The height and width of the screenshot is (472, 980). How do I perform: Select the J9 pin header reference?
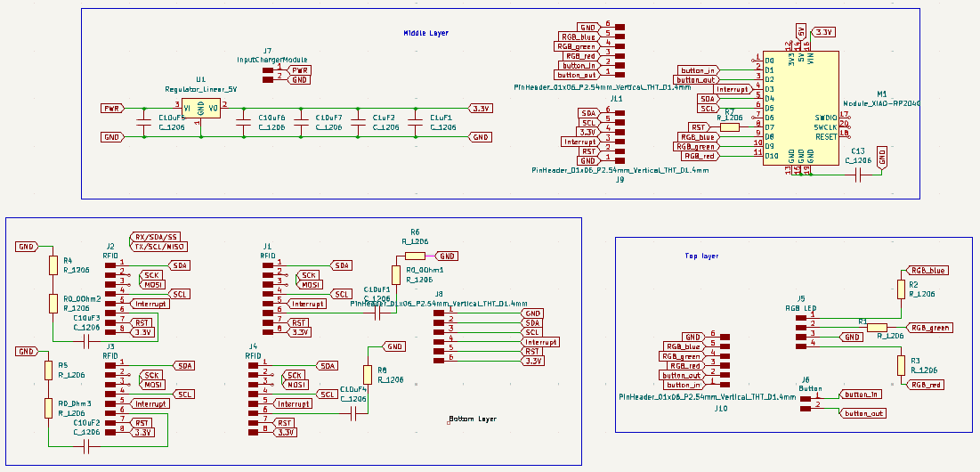620,179
